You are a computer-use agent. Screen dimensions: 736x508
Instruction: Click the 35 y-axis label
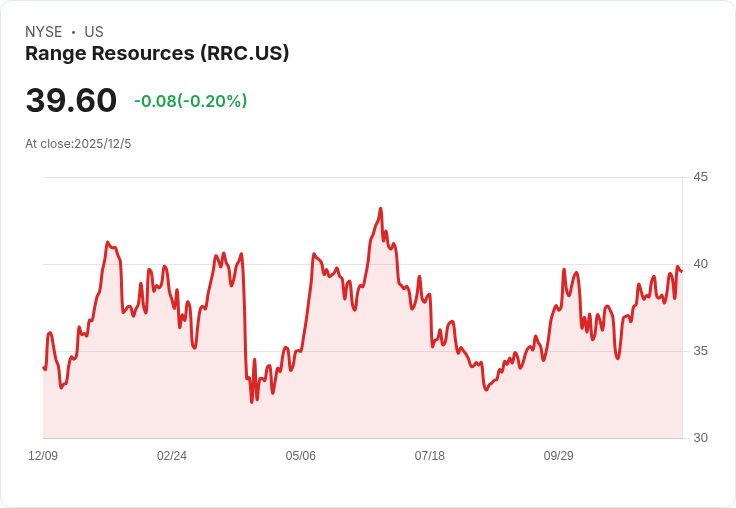pyautogui.click(x=700, y=351)
